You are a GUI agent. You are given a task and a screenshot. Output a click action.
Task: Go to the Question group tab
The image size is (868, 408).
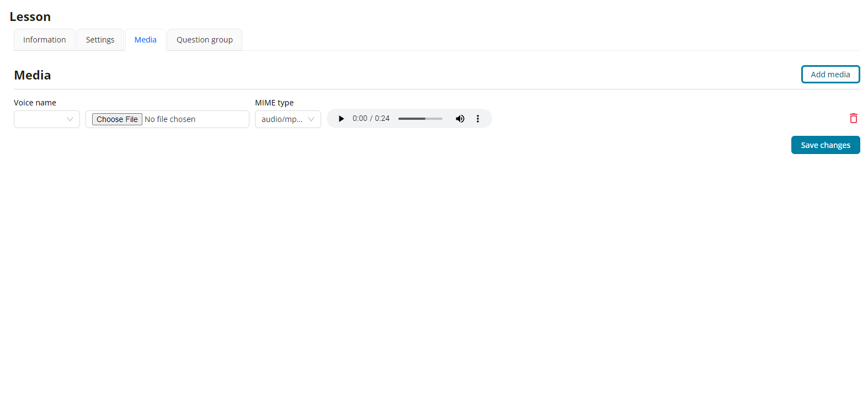point(204,40)
